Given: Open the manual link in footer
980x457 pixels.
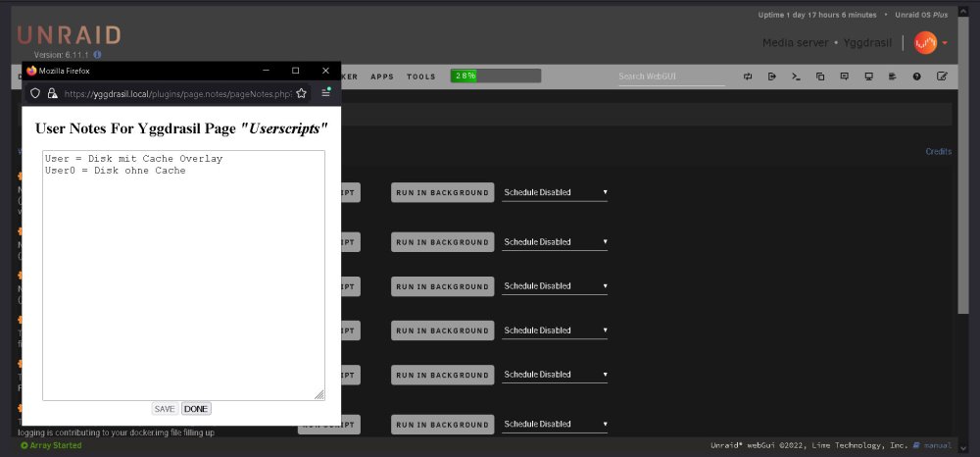Looking at the screenshot, I should coord(938,446).
